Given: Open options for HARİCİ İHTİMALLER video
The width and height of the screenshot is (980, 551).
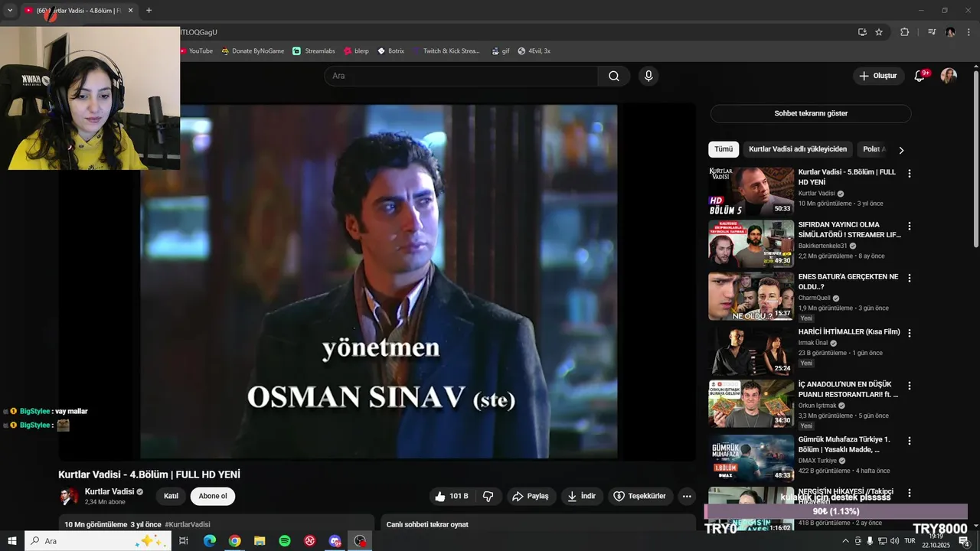Looking at the screenshot, I should tap(910, 333).
